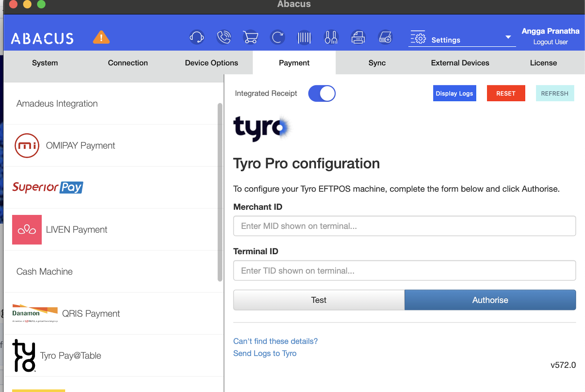Focus the Terminal ID input field
This screenshot has height=392, width=585.
[404, 271]
